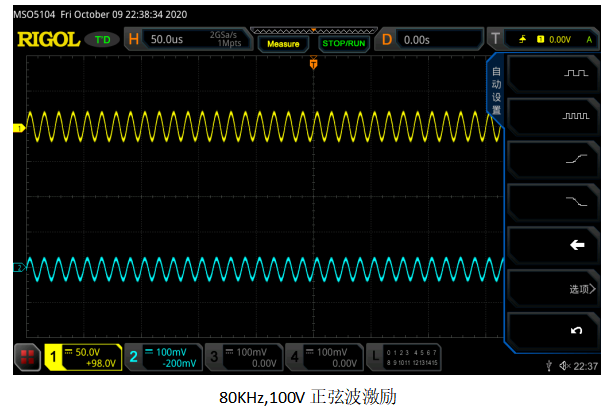Toggle channel 1 at 50.0V scale
The width and height of the screenshot is (616, 407).
click(x=83, y=356)
